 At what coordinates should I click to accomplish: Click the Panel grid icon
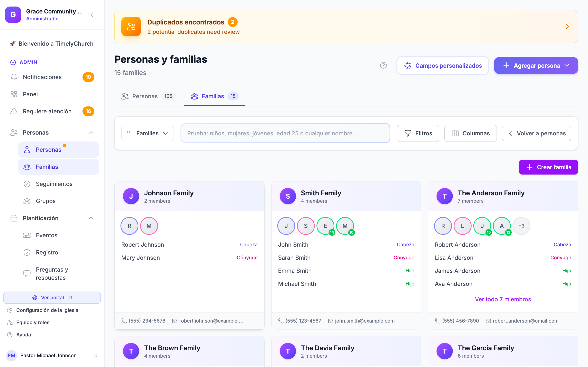14,94
